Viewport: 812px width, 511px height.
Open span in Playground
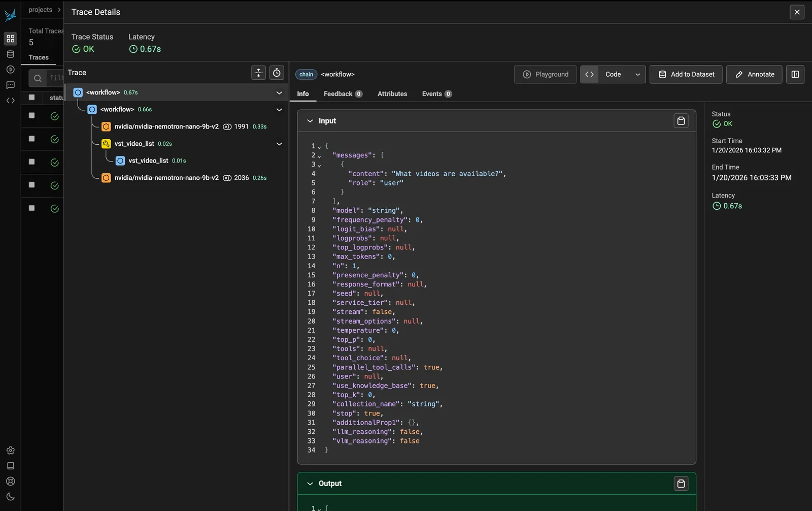pyautogui.click(x=545, y=74)
